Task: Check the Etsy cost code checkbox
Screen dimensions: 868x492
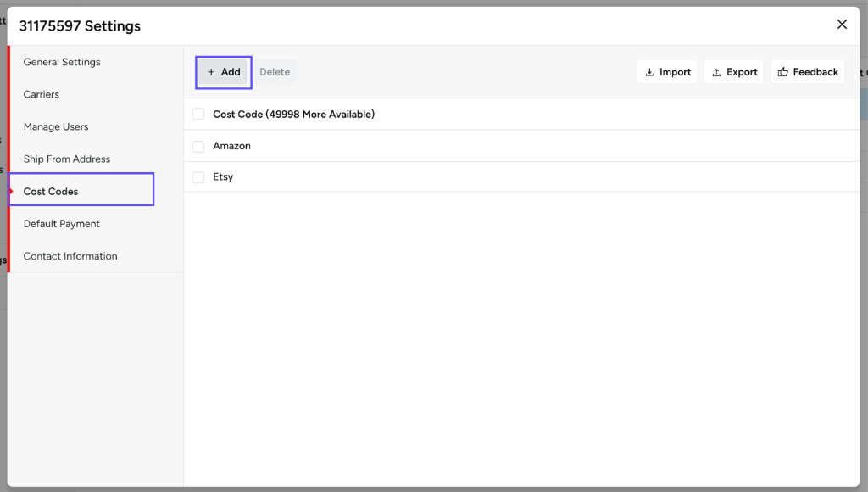Action: 198,176
